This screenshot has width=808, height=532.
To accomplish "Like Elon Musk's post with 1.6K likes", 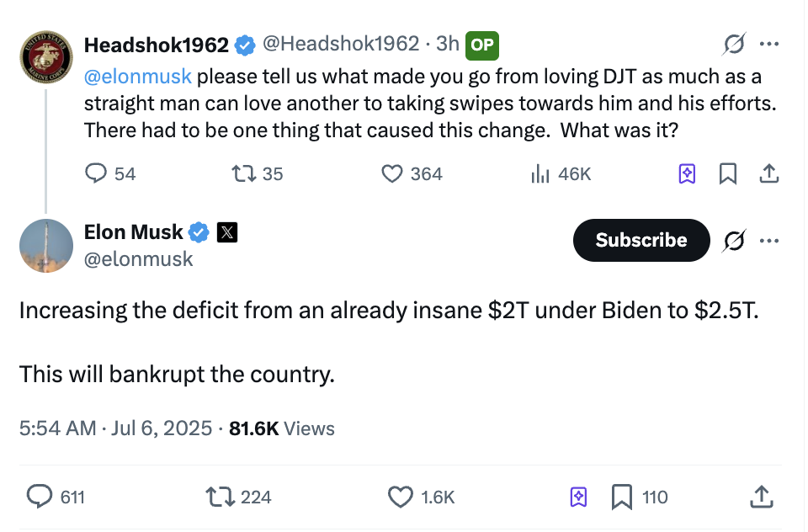I will (x=401, y=497).
